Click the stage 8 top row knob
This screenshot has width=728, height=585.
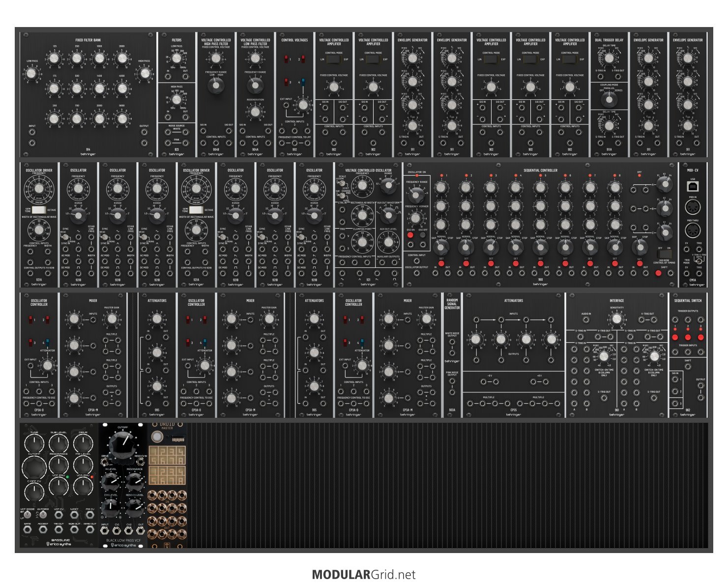[614, 187]
